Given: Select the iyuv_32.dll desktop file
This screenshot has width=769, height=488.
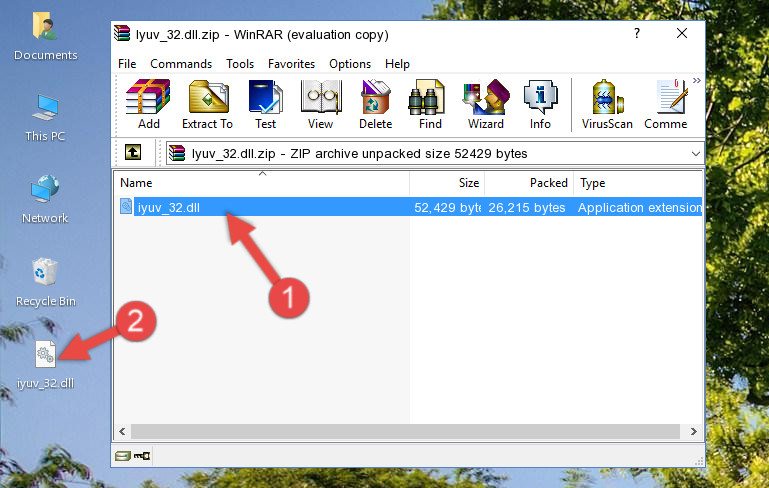Looking at the screenshot, I should coord(46,365).
